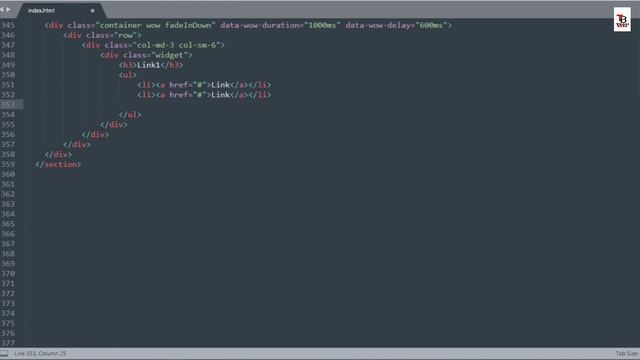
Task: Go to next tab with right arrow
Action: pyautogui.click(x=8, y=9)
